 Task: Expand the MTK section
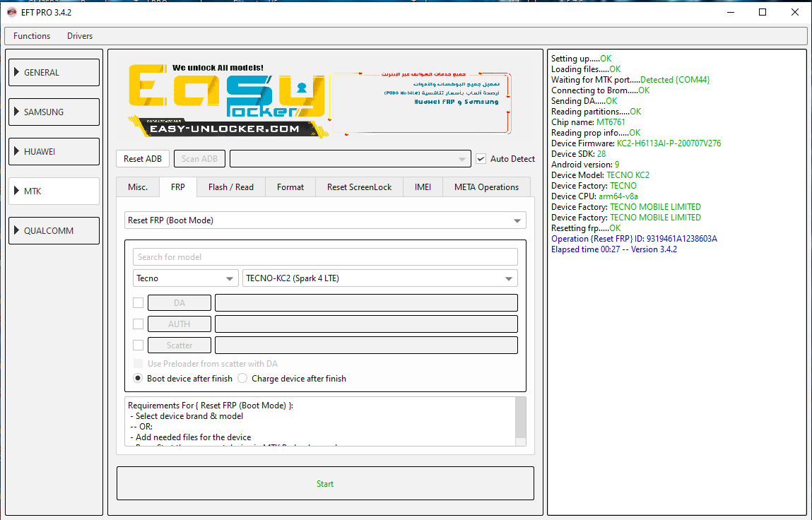54,191
